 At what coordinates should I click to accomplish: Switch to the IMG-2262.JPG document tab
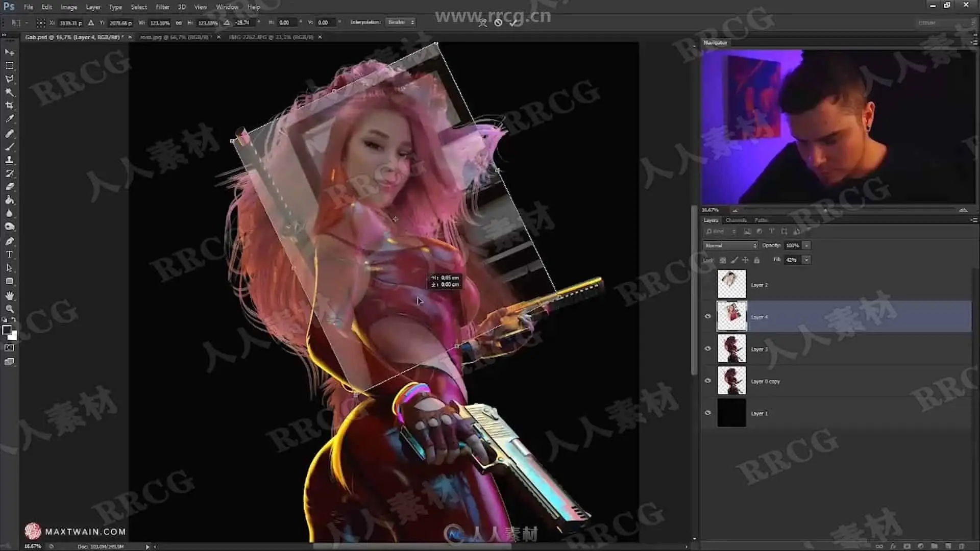271,37
